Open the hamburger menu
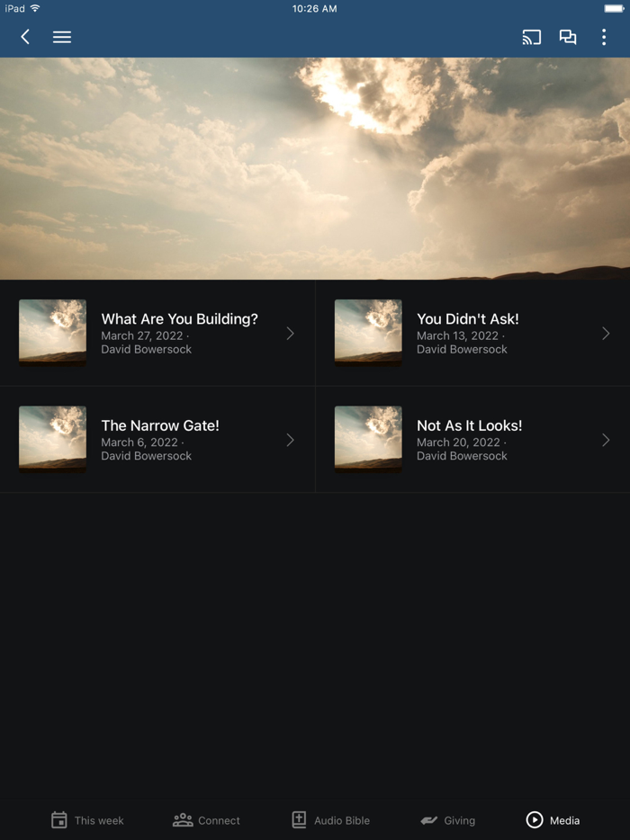The height and width of the screenshot is (840, 630). (62, 37)
